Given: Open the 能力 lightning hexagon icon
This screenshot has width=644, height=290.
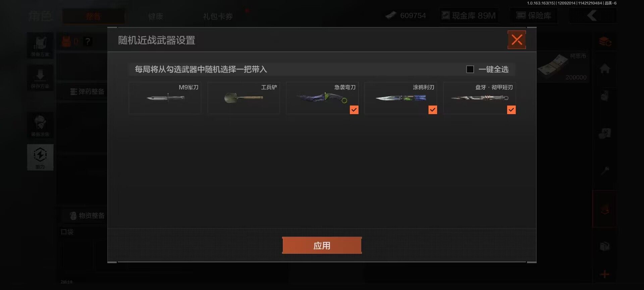Looking at the screenshot, I should 40,157.
